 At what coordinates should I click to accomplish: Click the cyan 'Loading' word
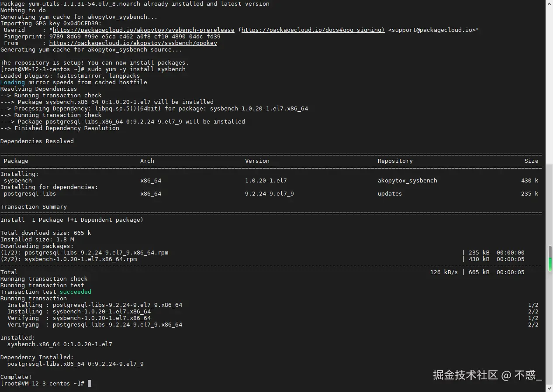(13, 83)
